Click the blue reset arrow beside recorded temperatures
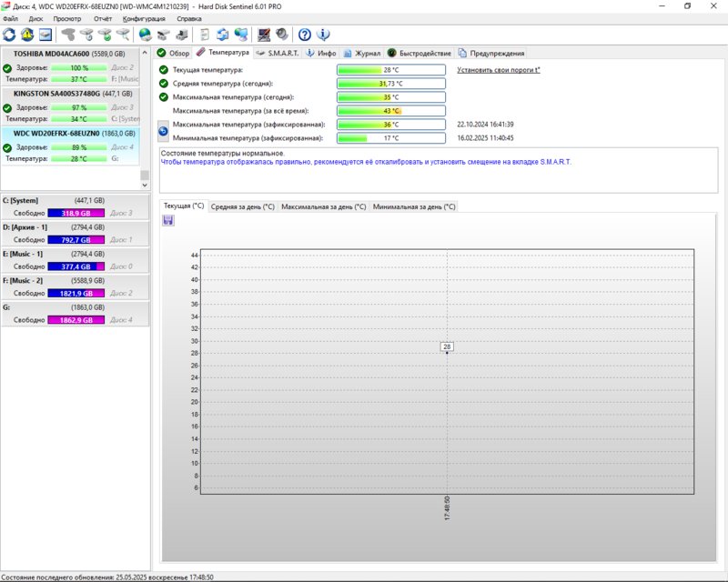Image resolution: width=728 pixels, height=582 pixels. tap(164, 131)
